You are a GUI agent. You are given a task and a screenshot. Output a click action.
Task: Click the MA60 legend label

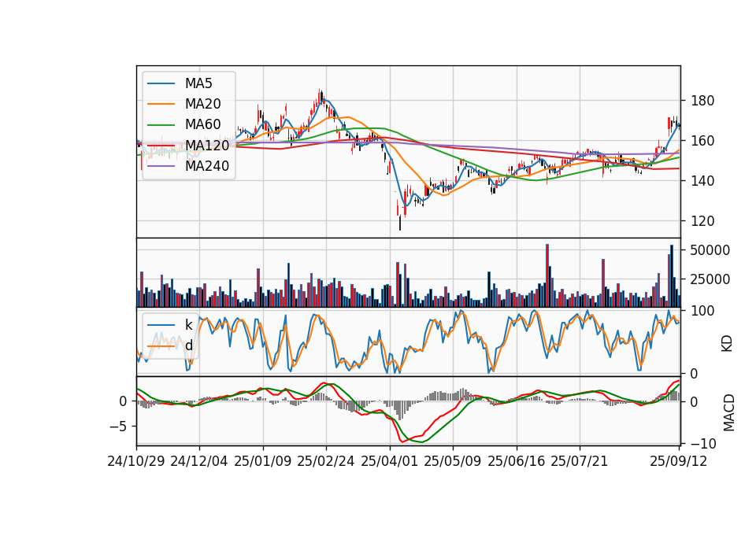click(203, 125)
